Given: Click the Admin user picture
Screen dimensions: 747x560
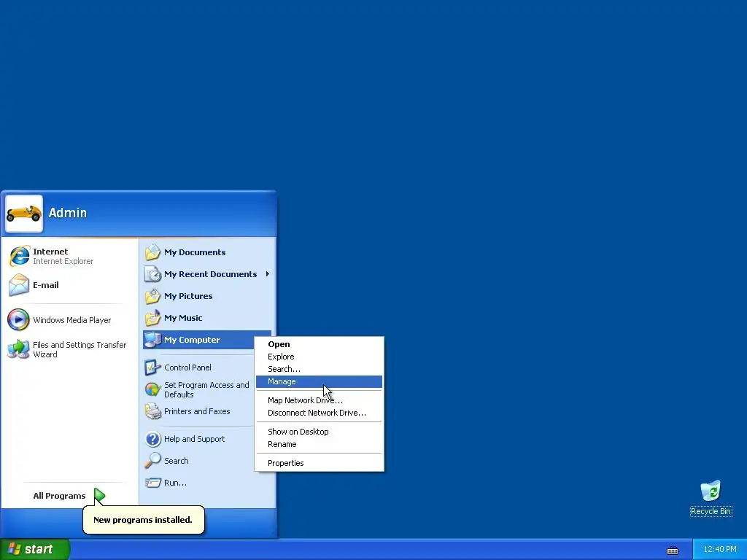Looking at the screenshot, I should click(24, 214).
